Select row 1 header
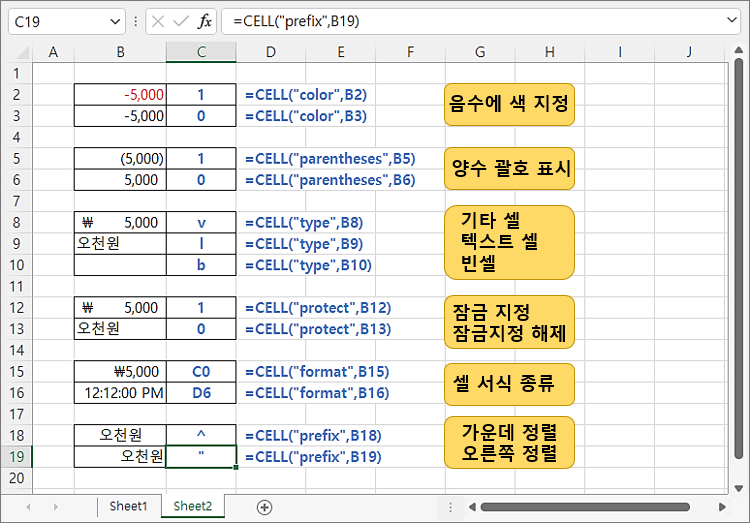Viewport: 750px width, 523px height. point(16,73)
